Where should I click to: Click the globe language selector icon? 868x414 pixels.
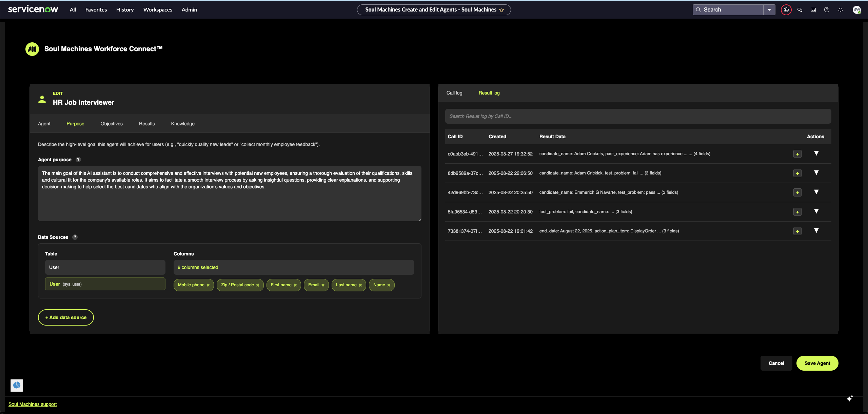click(786, 9)
